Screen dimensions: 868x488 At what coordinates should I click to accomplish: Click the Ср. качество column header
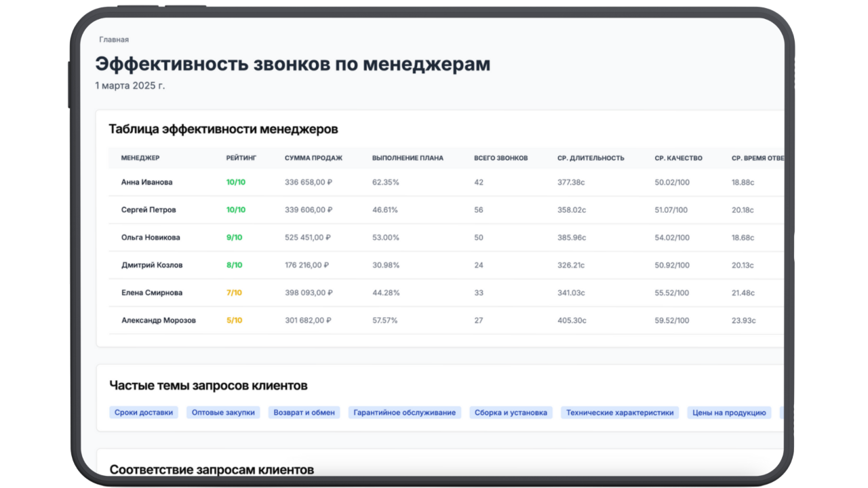click(678, 158)
